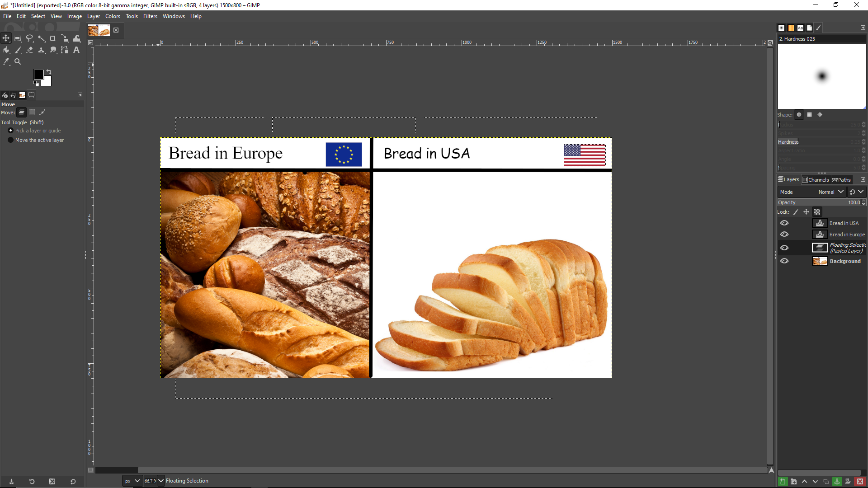Screen dimensions: 868x488
Task: Create a new layer group
Action: [793, 482]
